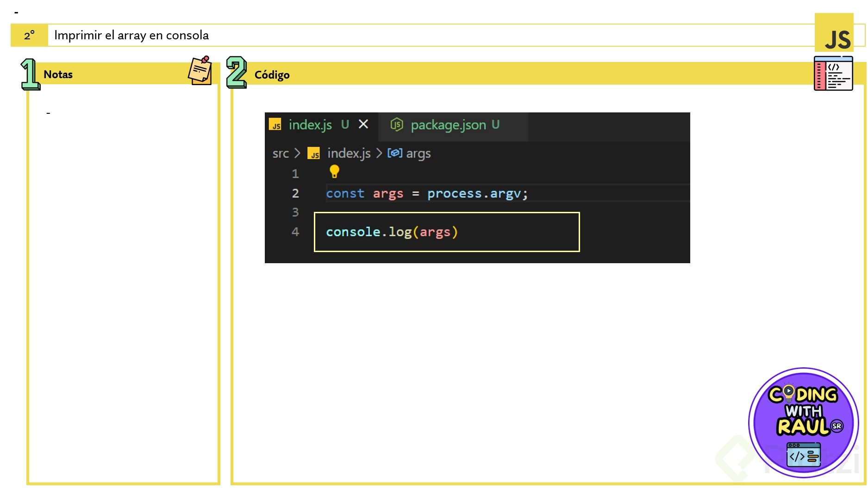Click the JS icon in the breadcrumb
The width and height of the screenshot is (868, 488).
[x=314, y=154]
